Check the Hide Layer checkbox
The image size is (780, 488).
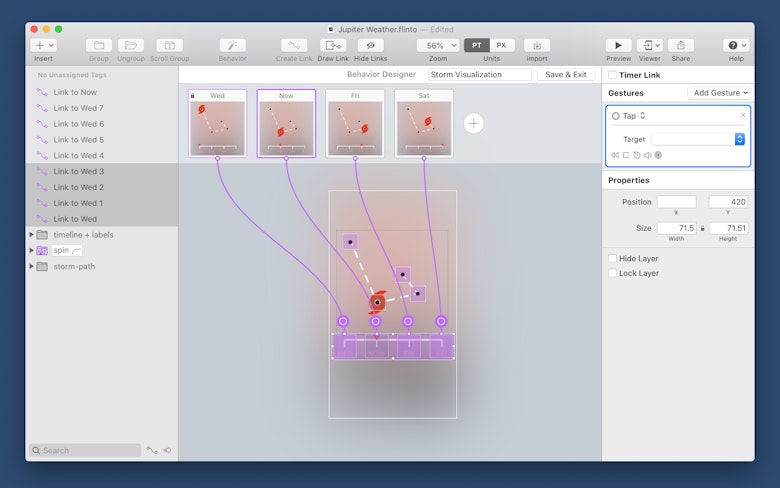pos(612,258)
